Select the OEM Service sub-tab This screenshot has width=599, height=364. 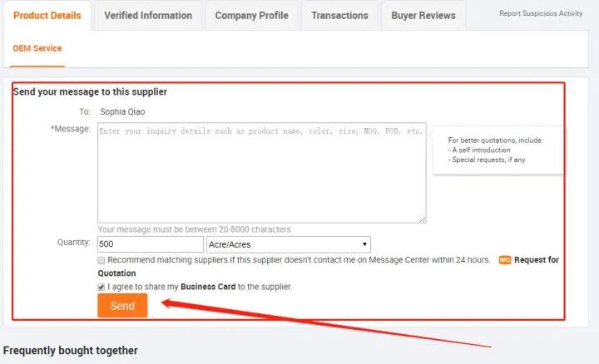37,48
